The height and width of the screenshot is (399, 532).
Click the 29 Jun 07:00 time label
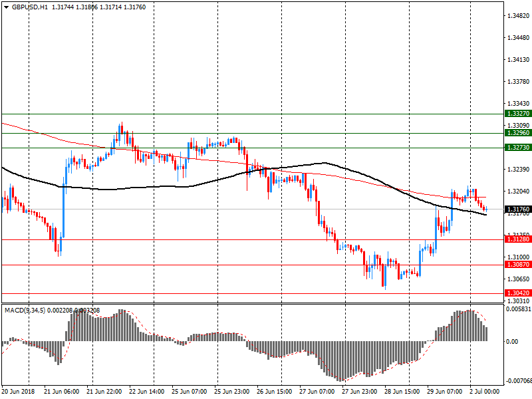tap(443, 392)
